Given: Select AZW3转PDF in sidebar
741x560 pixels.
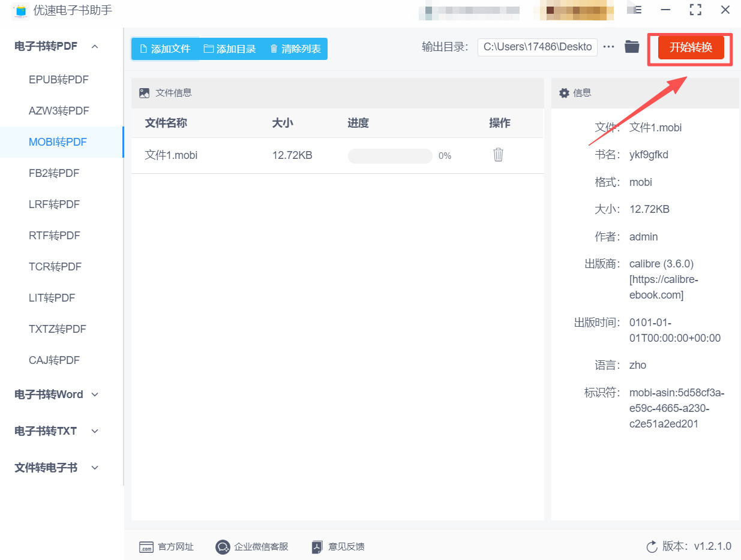Looking at the screenshot, I should point(59,111).
